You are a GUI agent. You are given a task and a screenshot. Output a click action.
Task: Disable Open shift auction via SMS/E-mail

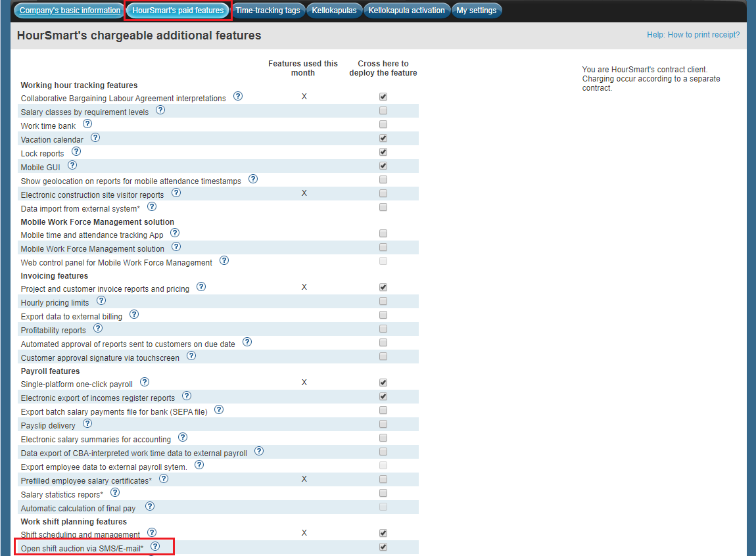pos(383,547)
